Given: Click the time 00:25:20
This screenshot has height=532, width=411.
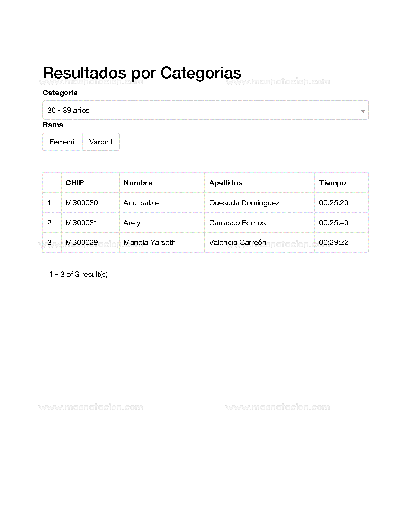Looking at the screenshot, I should point(334,203).
